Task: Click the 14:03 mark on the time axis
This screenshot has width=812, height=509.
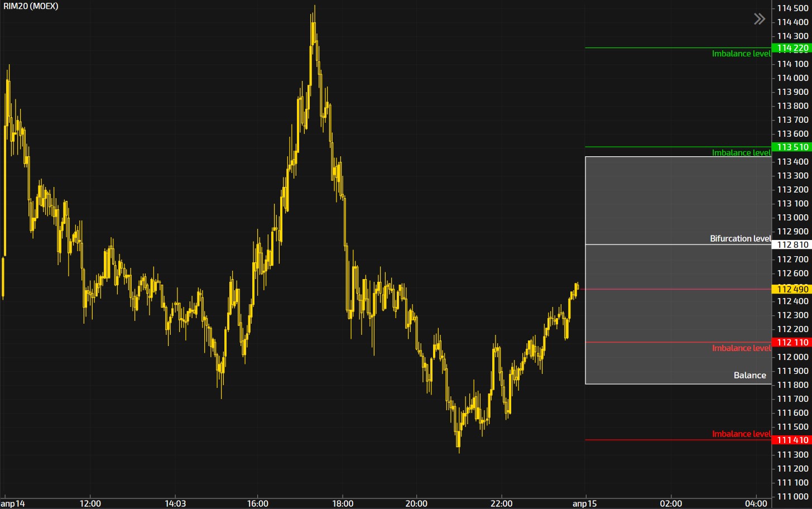Action: click(x=175, y=503)
